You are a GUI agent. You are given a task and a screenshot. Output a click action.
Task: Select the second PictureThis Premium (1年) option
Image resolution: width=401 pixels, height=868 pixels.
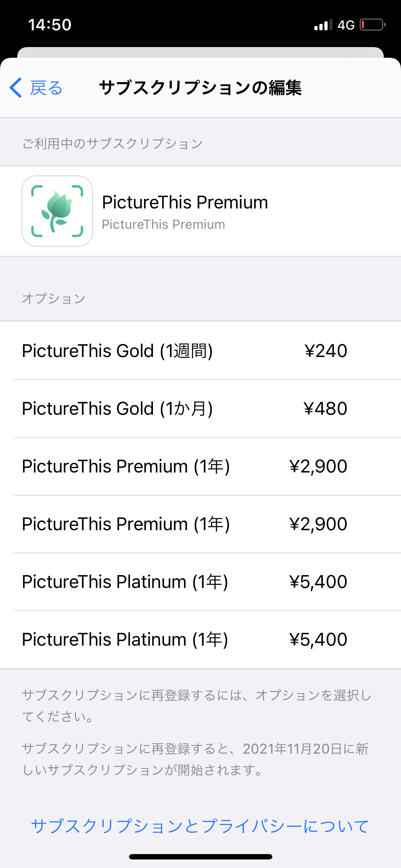126,524
